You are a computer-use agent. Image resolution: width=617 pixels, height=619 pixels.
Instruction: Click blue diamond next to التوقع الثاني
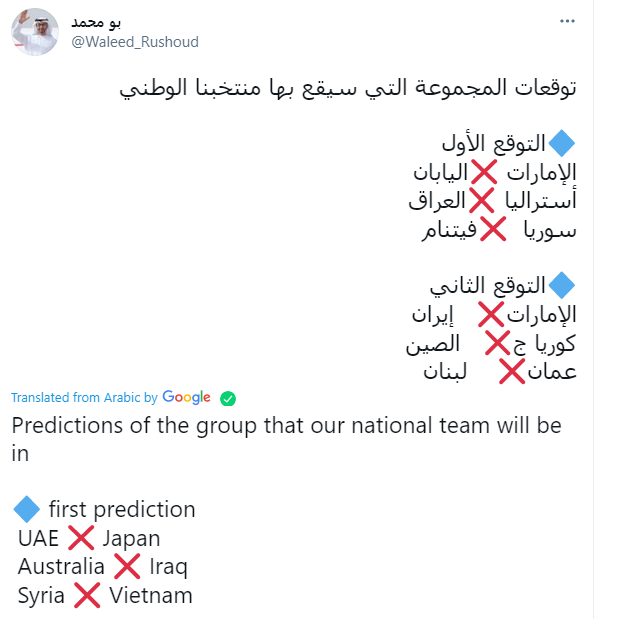click(562, 285)
